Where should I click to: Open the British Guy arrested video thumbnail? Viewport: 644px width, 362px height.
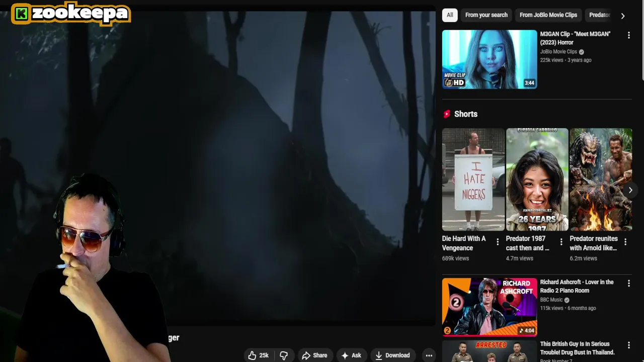pos(490,351)
